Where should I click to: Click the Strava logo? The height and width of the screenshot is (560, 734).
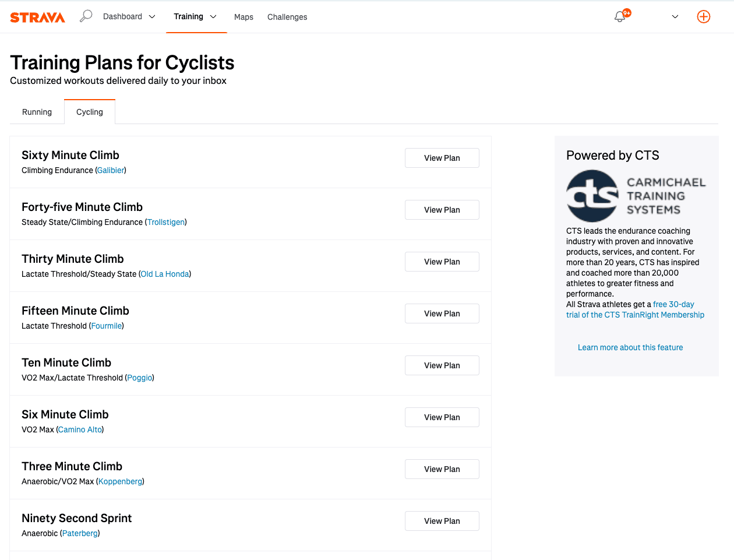(x=37, y=17)
